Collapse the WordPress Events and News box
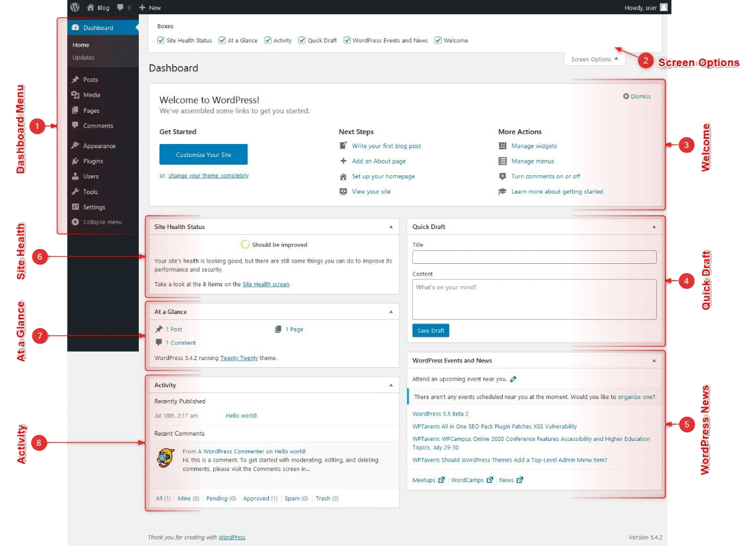756x546 pixels. click(x=654, y=360)
